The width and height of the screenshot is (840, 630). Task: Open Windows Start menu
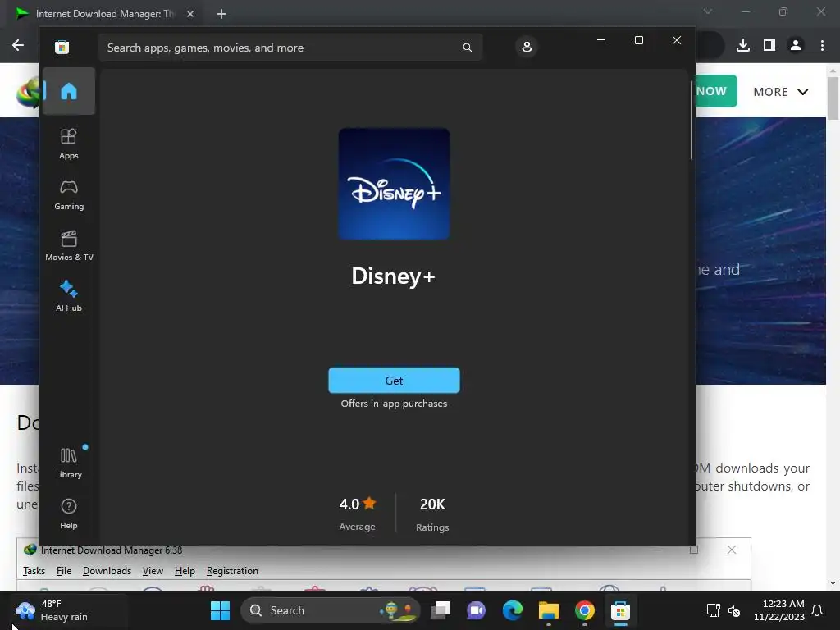point(220,610)
